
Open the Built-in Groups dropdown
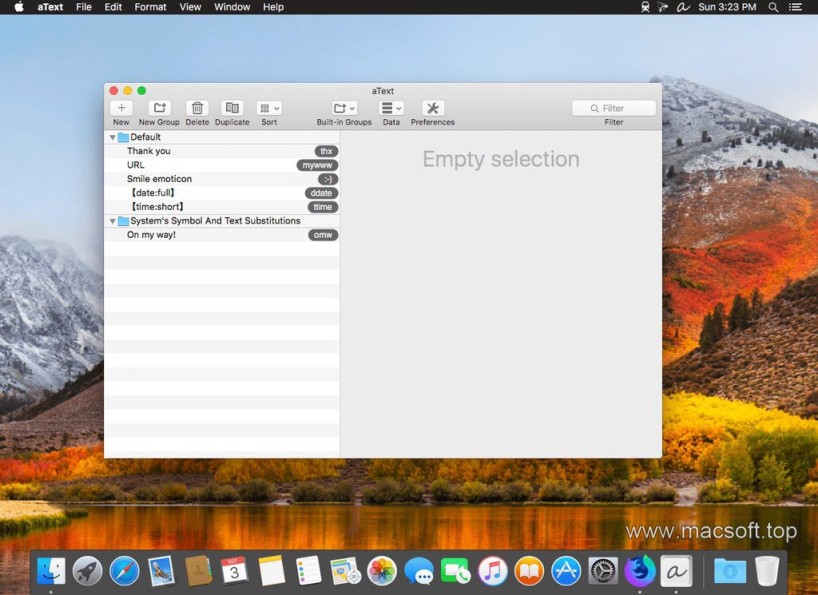point(344,108)
